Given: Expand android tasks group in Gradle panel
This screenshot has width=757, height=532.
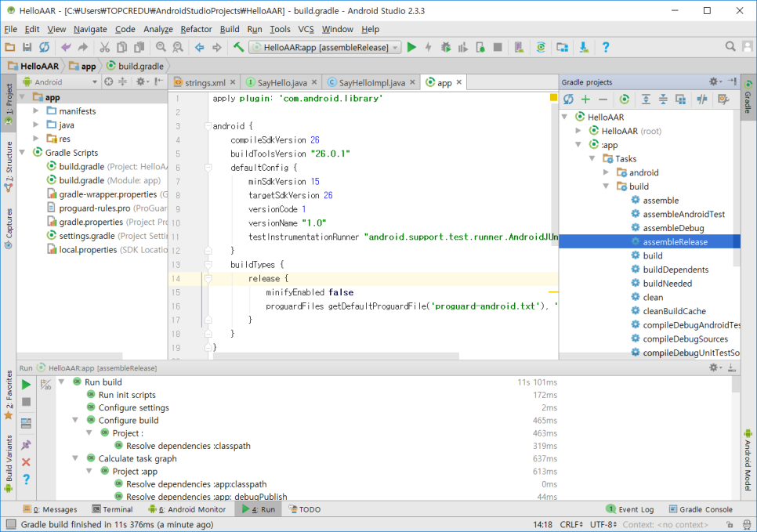Looking at the screenshot, I should point(607,172).
